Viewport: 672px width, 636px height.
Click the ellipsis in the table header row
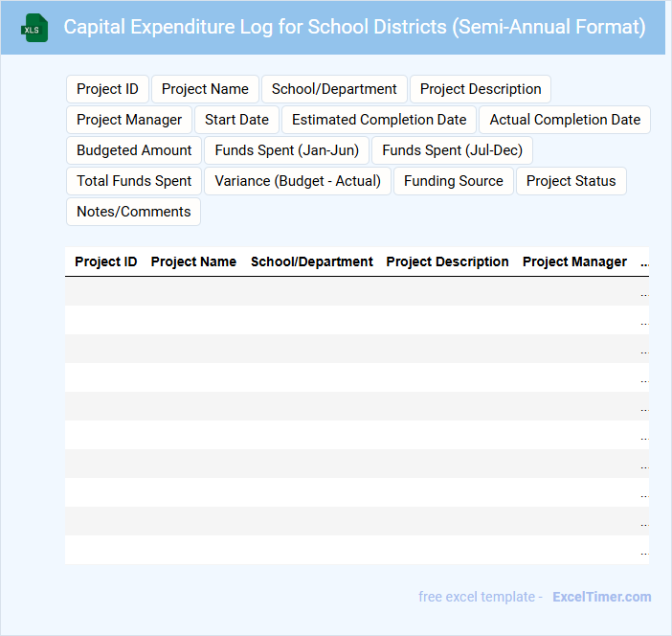pos(643,261)
